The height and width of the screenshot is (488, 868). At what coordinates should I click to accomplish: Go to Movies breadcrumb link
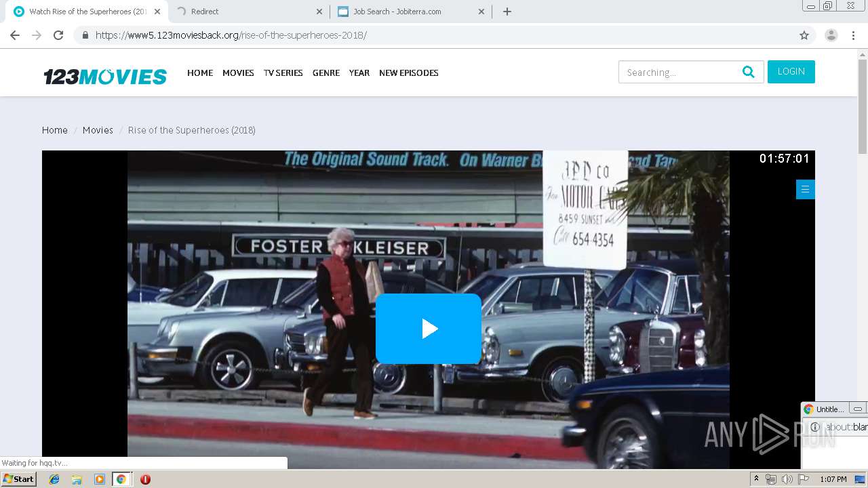point(98,130)
